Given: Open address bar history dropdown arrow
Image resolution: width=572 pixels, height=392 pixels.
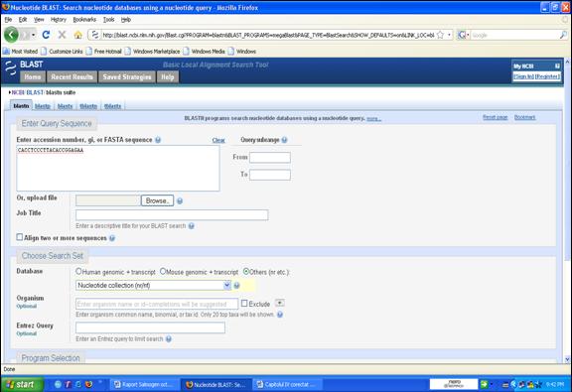Looking at the screenshot, I should 450,35.
